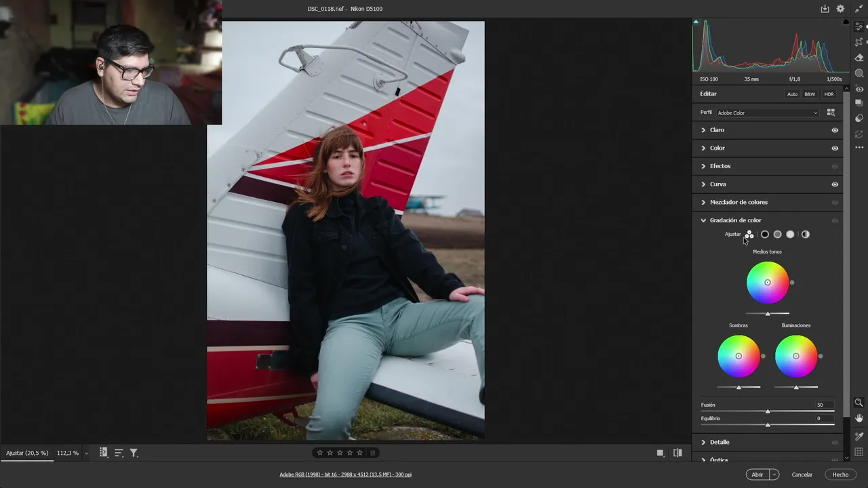Select the Healing eraser tool
The image size is (868, 488).
[859, 58]
